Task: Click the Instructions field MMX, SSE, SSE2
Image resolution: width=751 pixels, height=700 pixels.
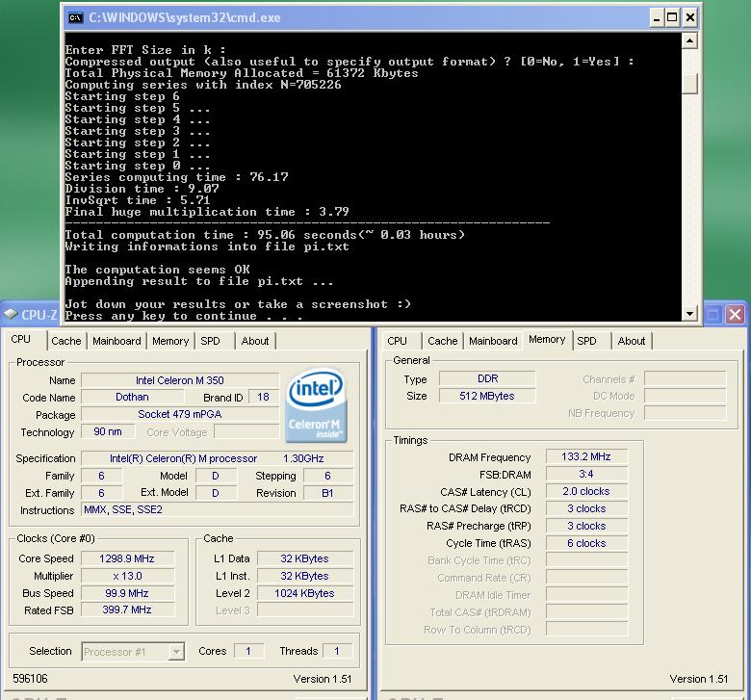Action: pyautogui.click(x=218, y=509)
